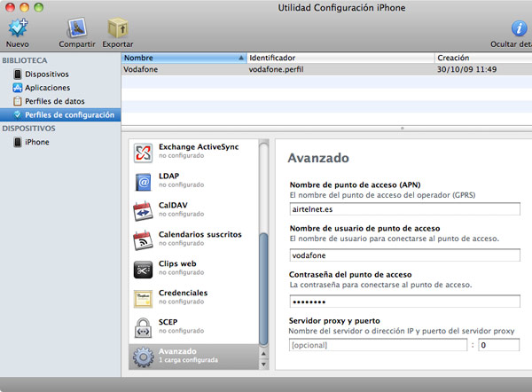Click the proxy server opcional field
Screen dimensions: 532x392
click(378, 345)
